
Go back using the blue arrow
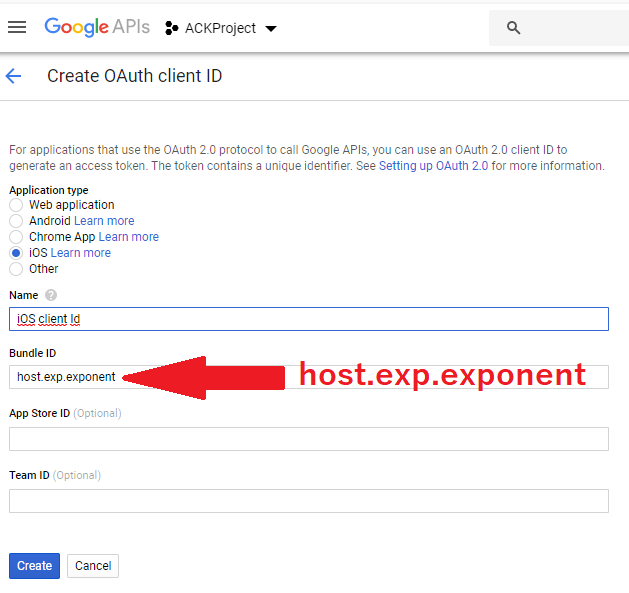coord(13,76)
